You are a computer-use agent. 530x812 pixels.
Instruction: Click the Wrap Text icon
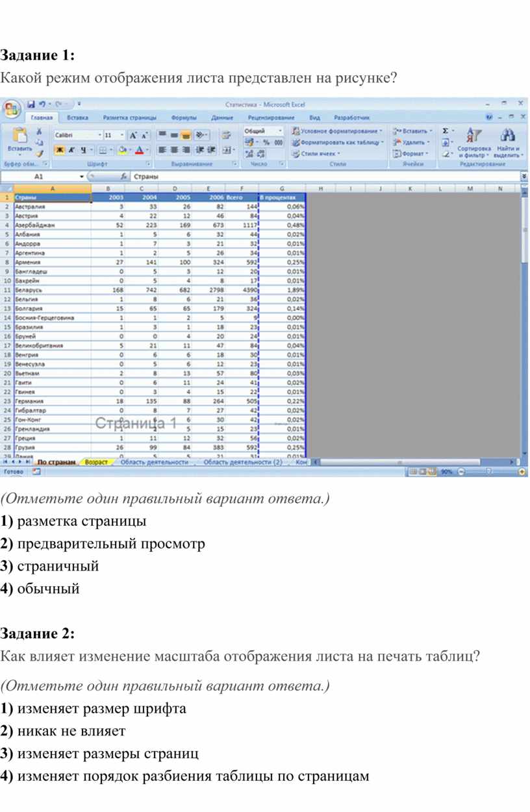(x=227, y=135)
